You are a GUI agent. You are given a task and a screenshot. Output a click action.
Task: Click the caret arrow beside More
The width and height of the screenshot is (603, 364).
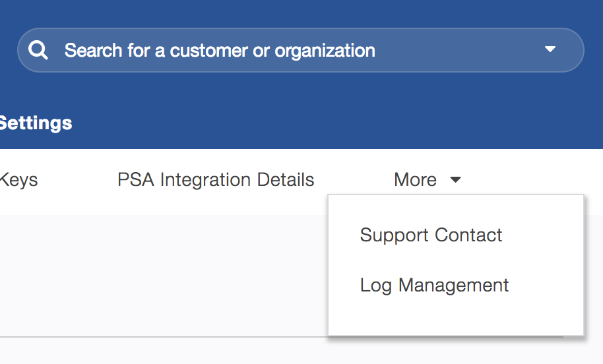pos(455,179)
